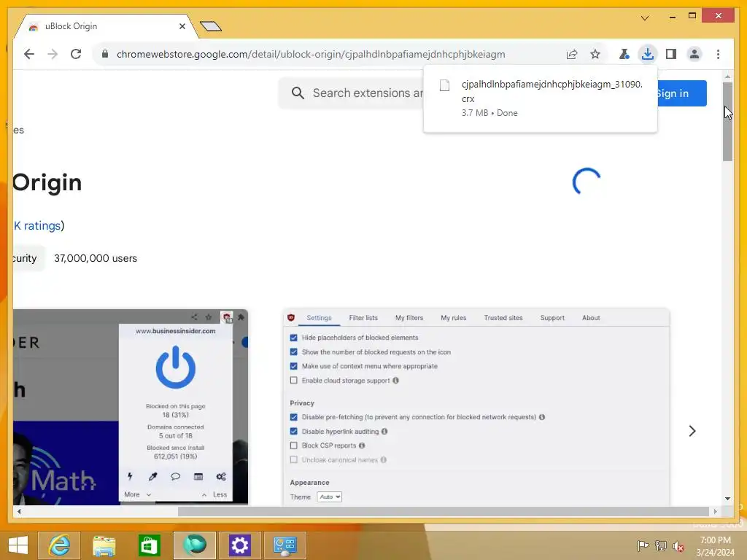This screenshot has width=747, height=560.
Task: Open the tab search chevron
Action: 645,18
